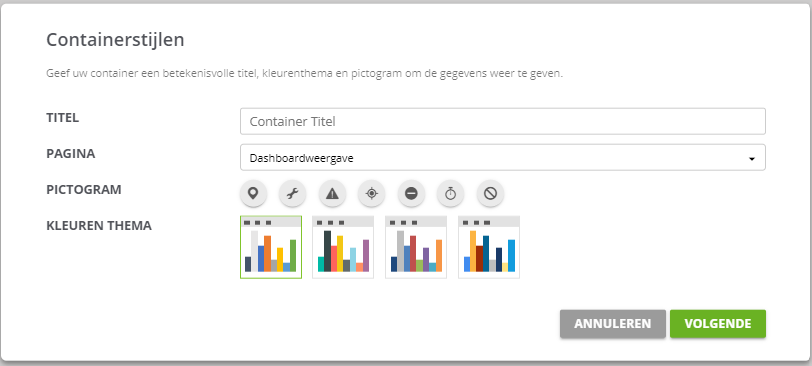The height and width of the screenshot is (366, 812).
Task: Click the Containerstijlen dialog heading
Action: click(115, 40)
